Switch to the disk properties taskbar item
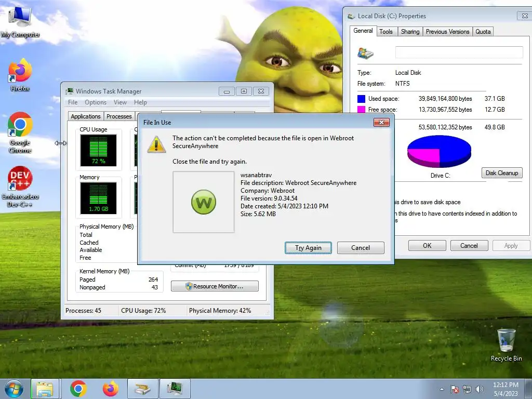The image size is (532, 399). [x=142, y=389]
